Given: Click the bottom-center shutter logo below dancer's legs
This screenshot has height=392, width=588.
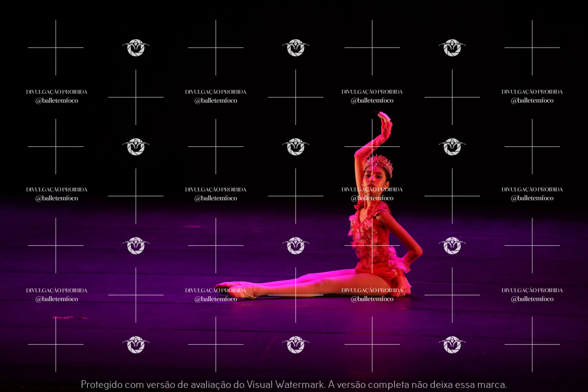Looking at the screenshot, I should (x=296, y=345).
